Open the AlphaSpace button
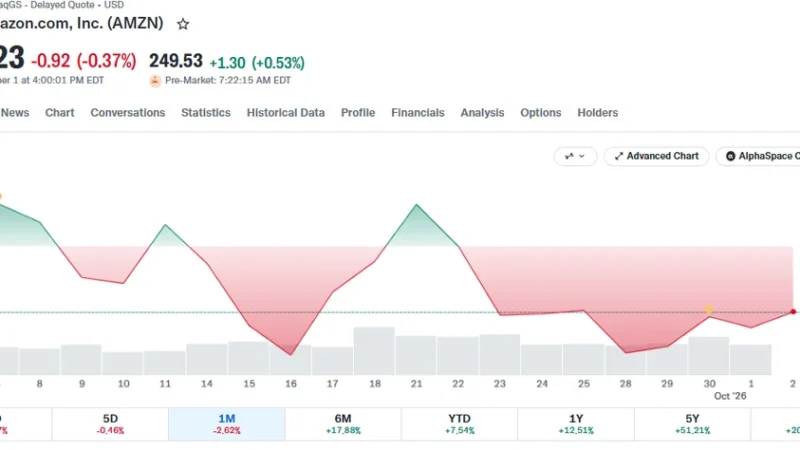Viewport: 800px width, 450px height. [x=758, y=156]
